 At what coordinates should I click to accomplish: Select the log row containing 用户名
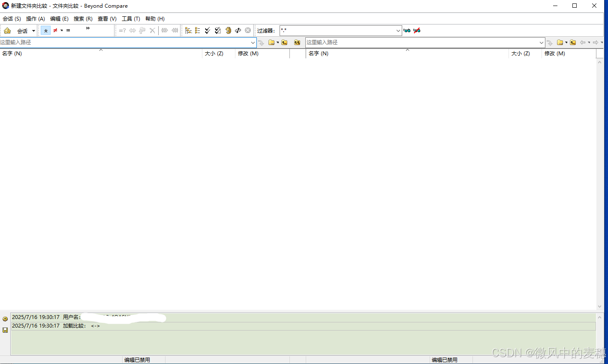[x=303, y=317]
